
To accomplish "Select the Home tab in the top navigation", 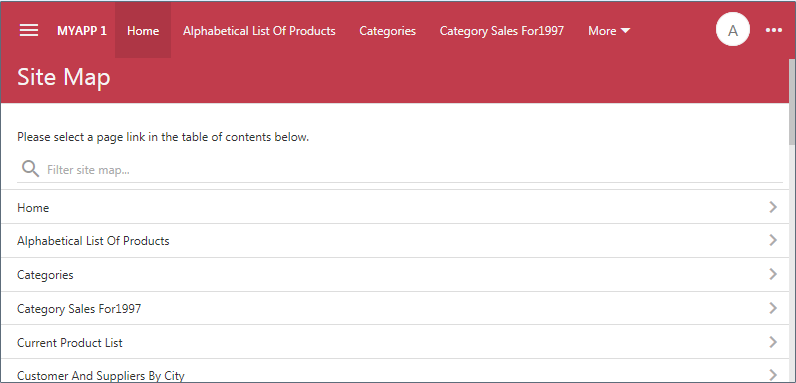I will [x=143, y=30].
